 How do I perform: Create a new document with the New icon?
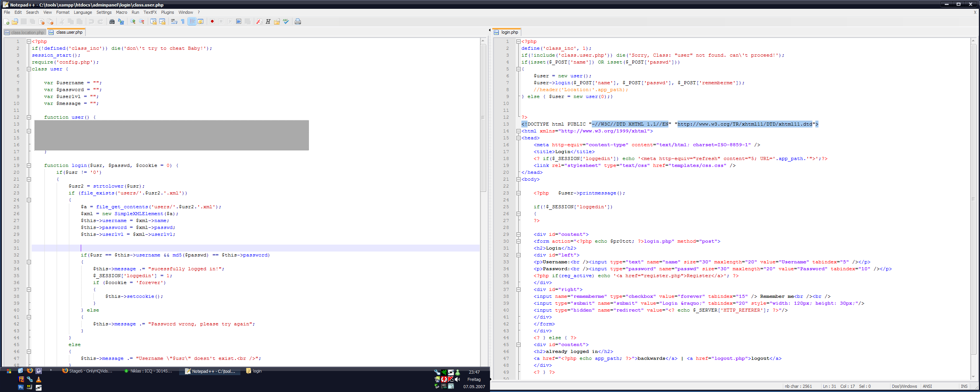coord(6,21)
